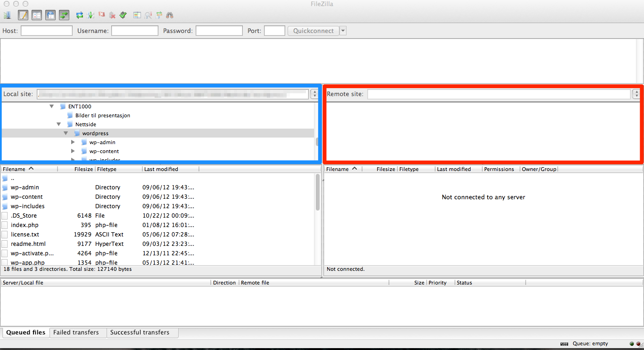Screen dimensions: 644x350
Task: Cancel the current operation (red flag icon)
Action: tap(101, 15)
